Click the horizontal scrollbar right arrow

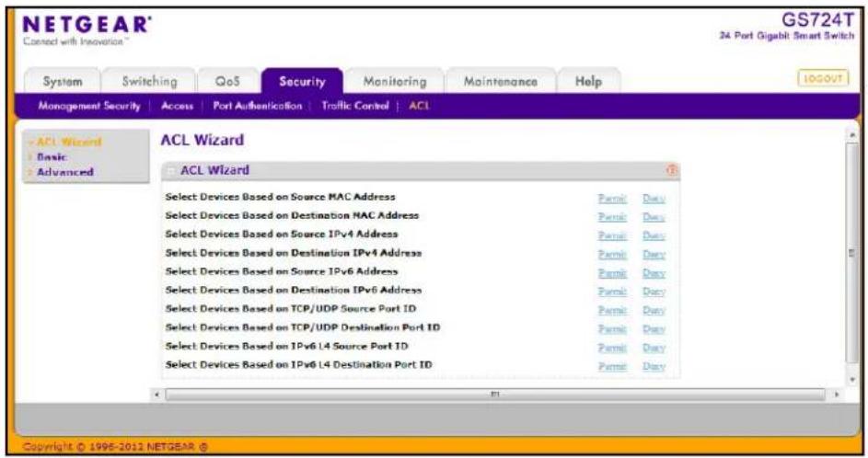point(837,395)
